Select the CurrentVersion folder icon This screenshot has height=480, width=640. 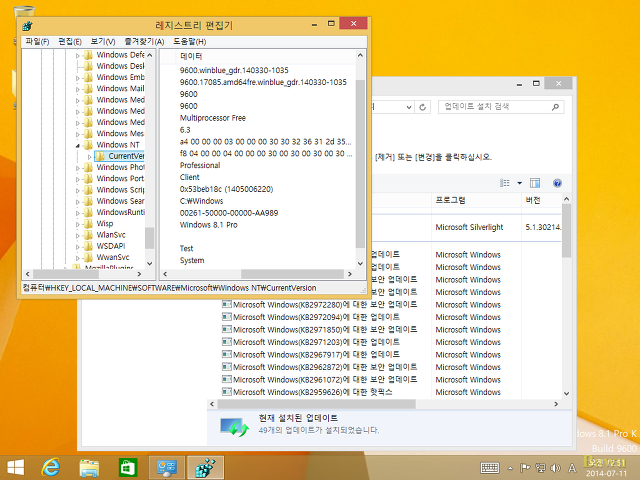[x=100, y=156]
